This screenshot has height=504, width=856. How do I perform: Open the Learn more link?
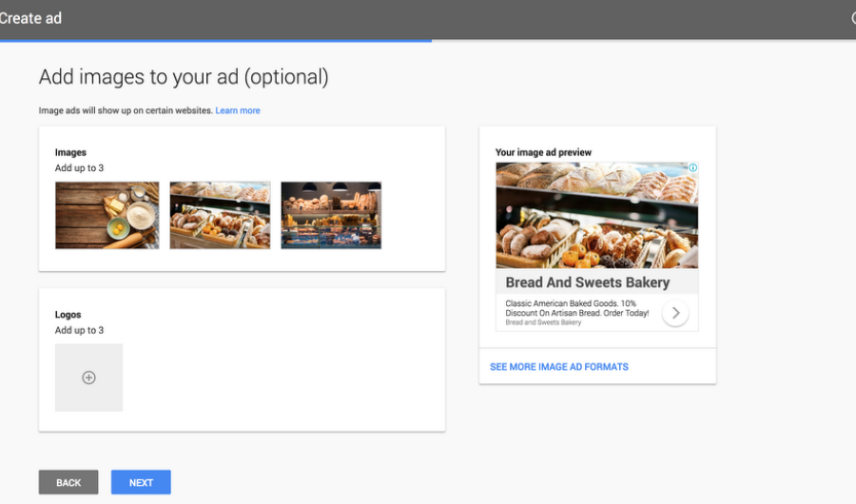click(x=238, y=110)
